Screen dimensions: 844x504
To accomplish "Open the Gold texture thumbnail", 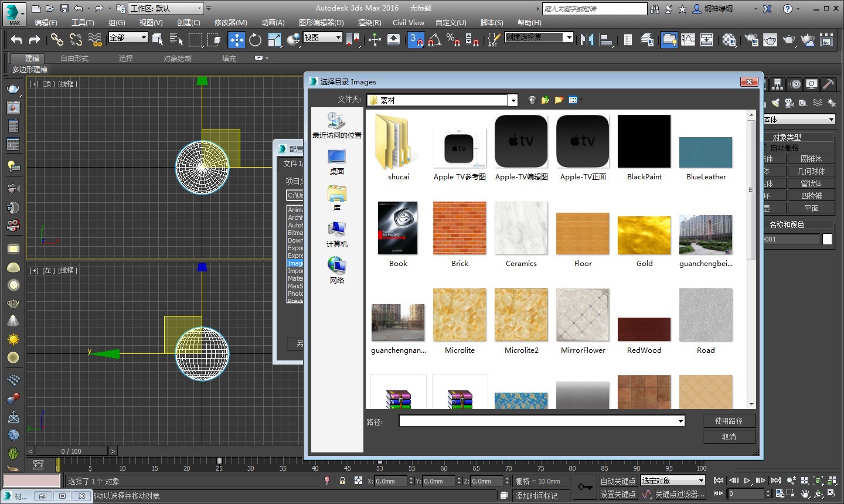I will [644, 234].
